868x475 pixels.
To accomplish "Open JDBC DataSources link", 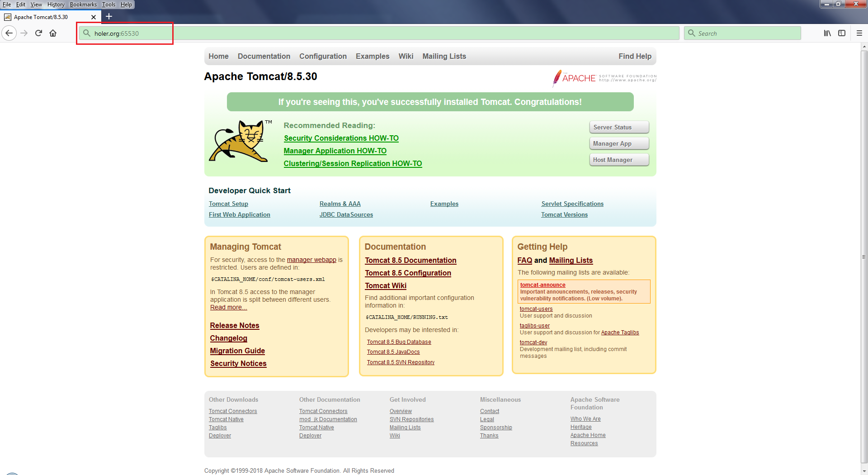I will tap(346, 215).
